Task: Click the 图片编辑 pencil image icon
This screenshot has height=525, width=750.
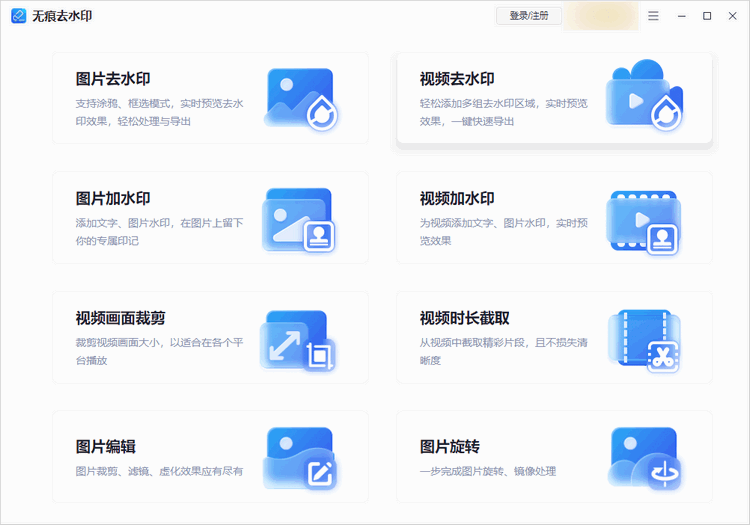Action: click(300, 458)
